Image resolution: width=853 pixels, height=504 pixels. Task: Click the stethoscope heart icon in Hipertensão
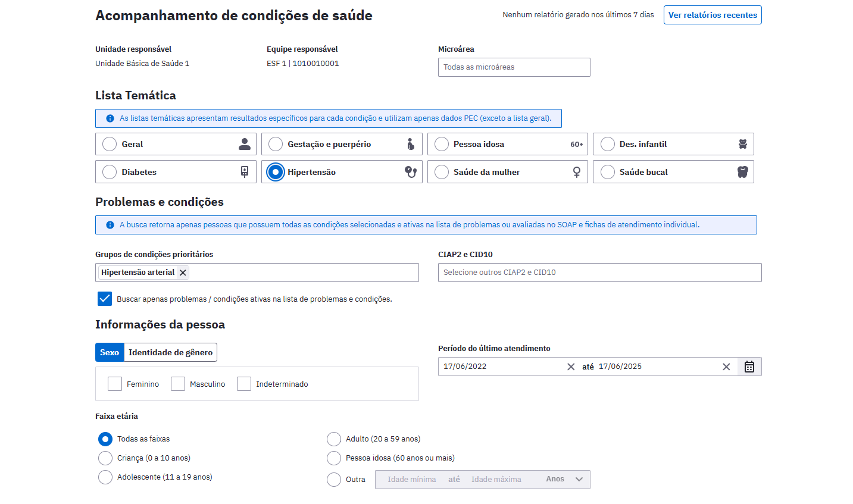click(x=411, y=172)
